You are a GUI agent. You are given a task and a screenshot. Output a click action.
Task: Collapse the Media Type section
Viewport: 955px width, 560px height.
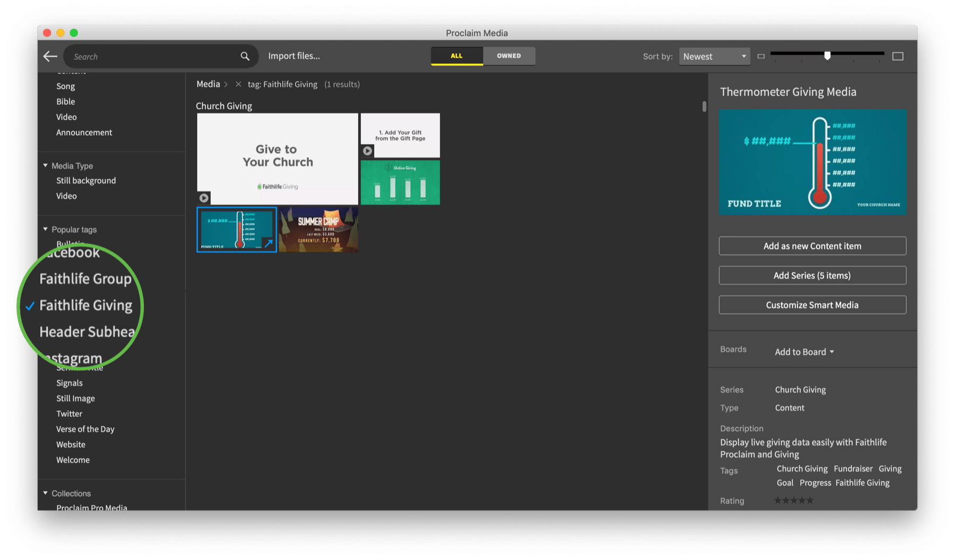(45, 165)
